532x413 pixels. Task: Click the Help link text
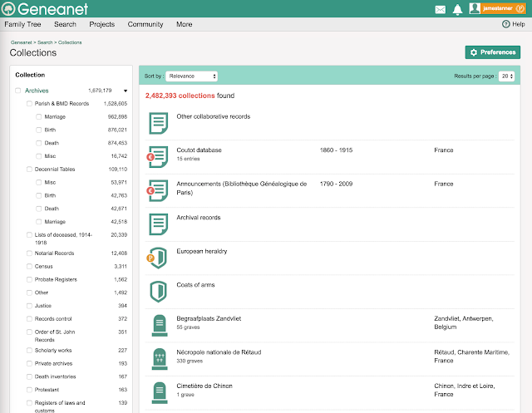click(519, 24)
